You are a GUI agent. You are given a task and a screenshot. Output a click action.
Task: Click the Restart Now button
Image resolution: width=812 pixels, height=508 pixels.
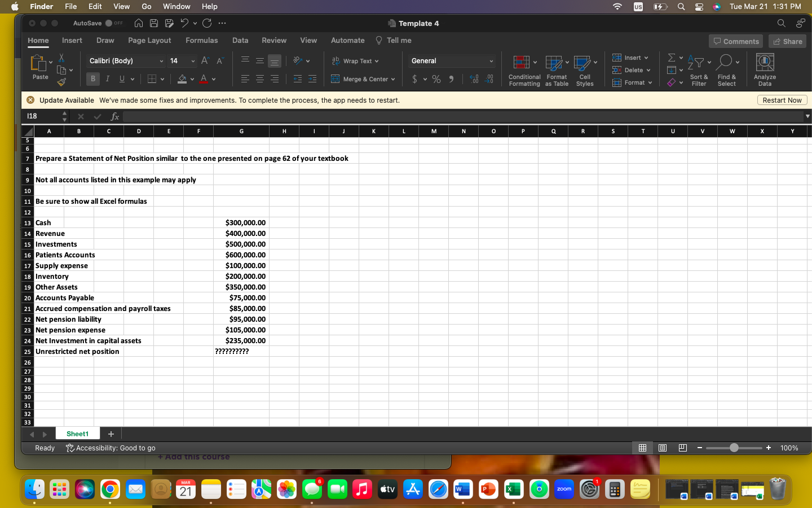[782, 100]
